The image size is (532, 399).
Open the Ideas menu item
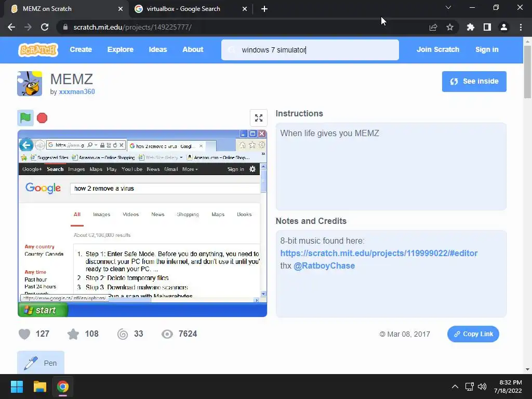pos(158,49)
